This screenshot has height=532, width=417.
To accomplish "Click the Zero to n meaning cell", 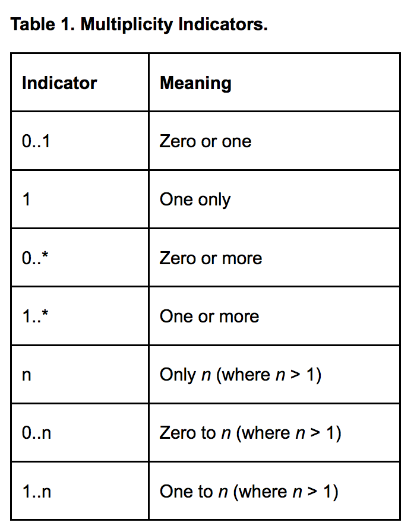I will [x=274, y=433].
